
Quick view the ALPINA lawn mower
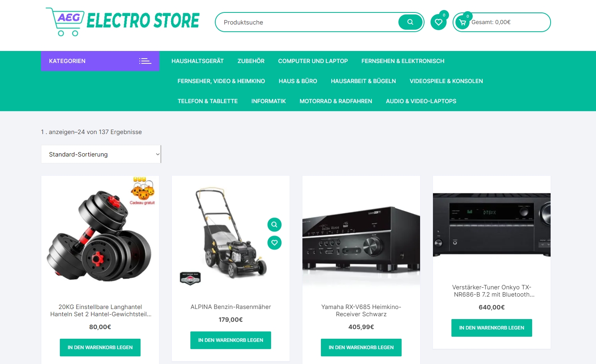pyautogui.click(x=274, y=224)
